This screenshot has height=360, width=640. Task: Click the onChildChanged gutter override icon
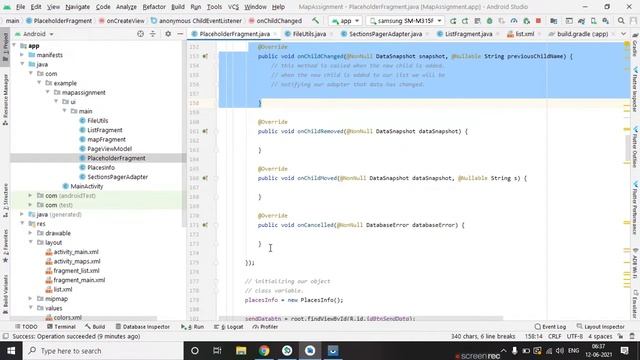[205, 56]
